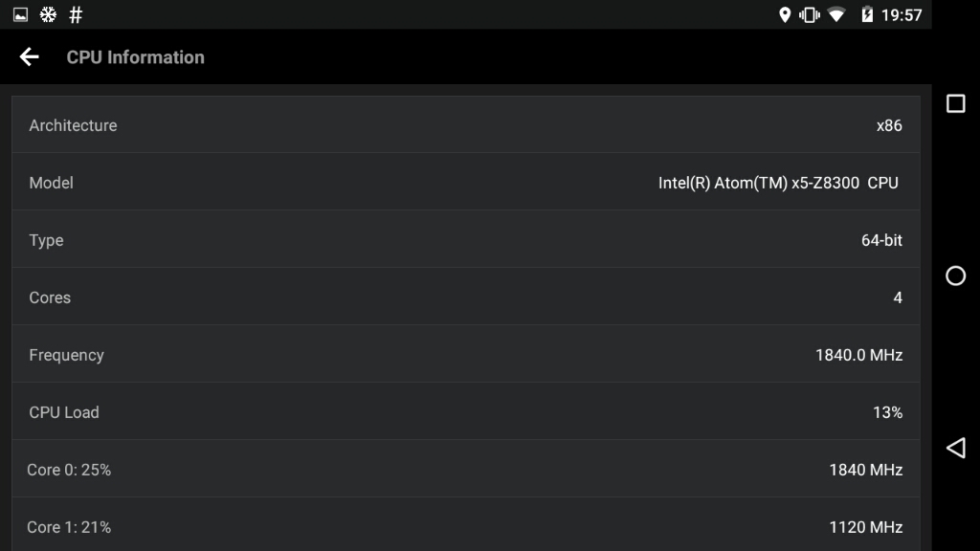The height and width of the screenshot is (551, 980).
Task: Select the Architecture row
Action: [x=465, y=125]
